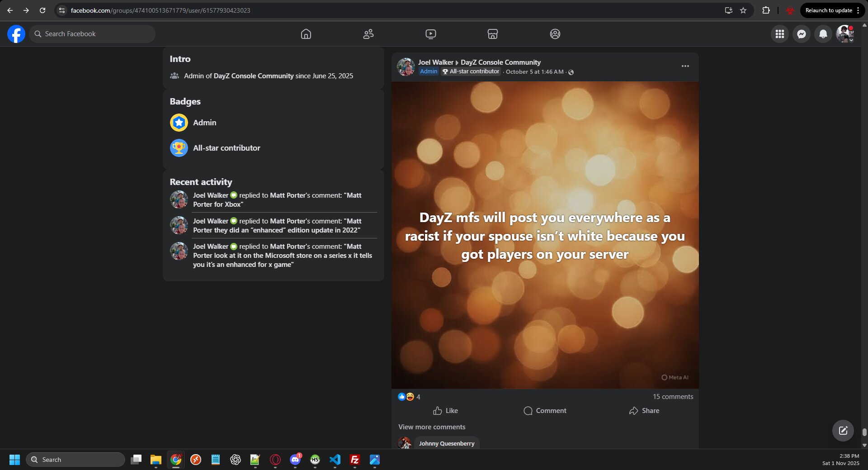Go back in the browser
This screenshot has height=470, width=868.
10,10
